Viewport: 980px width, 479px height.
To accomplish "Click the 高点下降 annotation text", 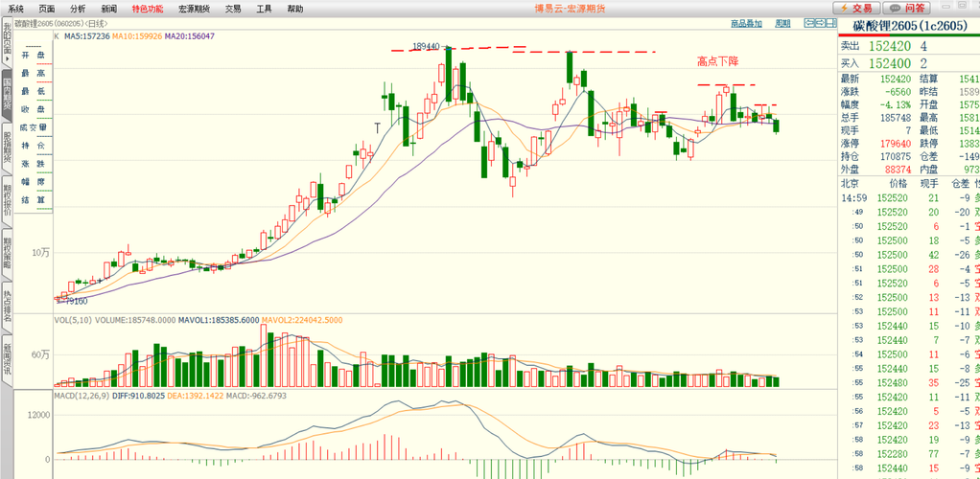I will (x=718, y=62).
